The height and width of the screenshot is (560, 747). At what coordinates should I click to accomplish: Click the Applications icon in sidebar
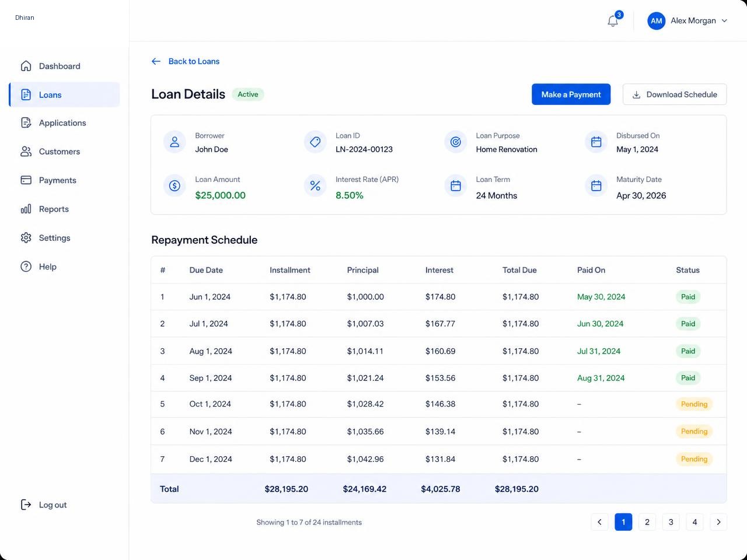coord(26,123)
